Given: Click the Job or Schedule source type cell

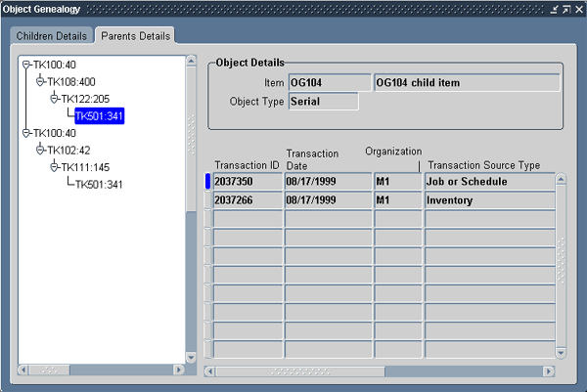Looking at the screenshot, I should [490, 182].
